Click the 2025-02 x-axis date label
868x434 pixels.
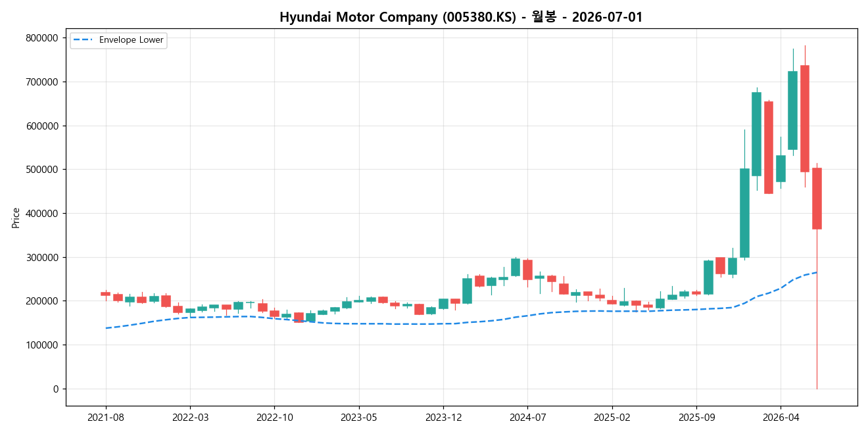tap(612, 418)
